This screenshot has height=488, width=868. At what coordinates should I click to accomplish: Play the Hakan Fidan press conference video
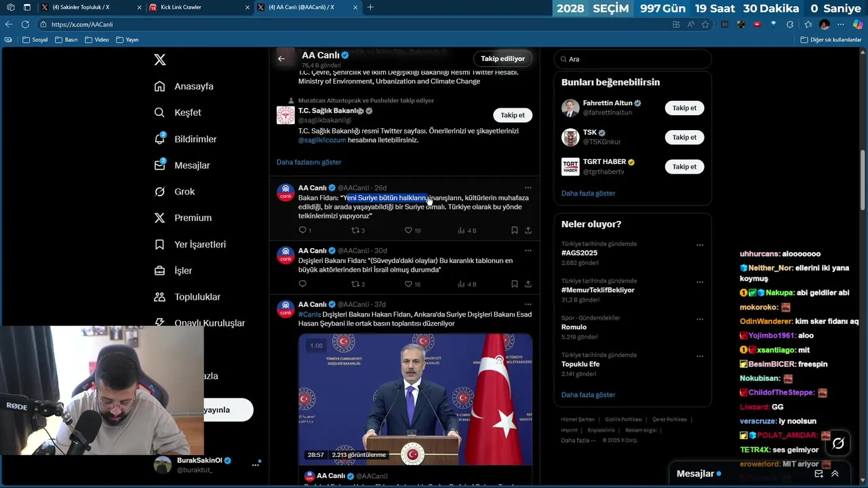(415, 399)
